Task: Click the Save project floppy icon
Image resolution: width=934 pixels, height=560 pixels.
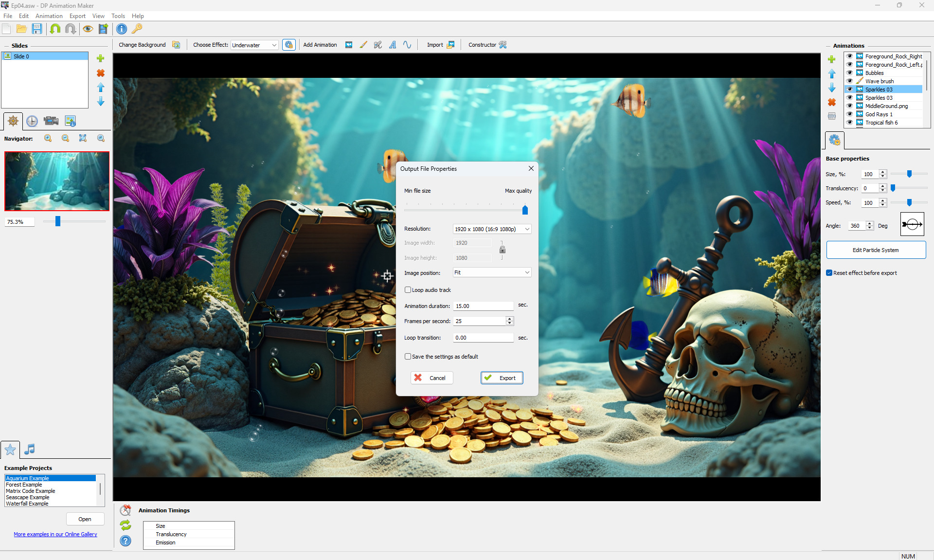Action: pyautogui.click(x=37, y=29)
